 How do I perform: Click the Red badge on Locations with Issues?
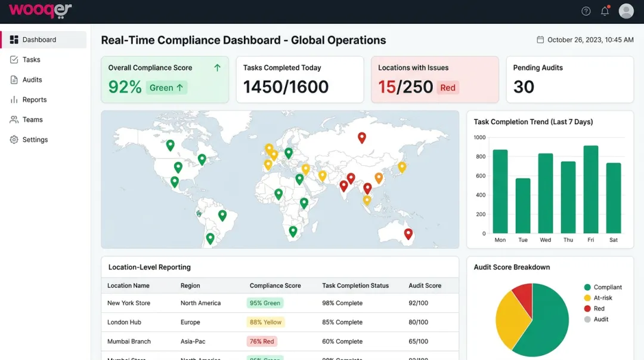click(x=448, y=88)
